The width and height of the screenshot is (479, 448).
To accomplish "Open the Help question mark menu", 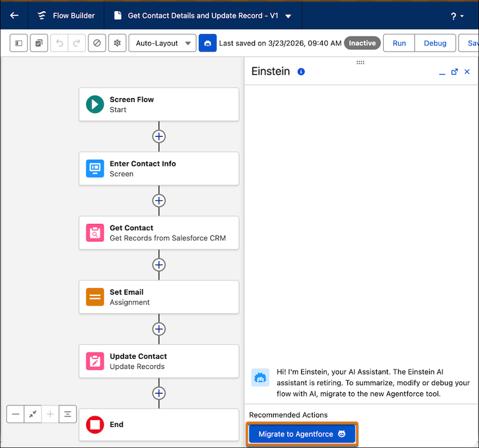I will (457, 16).
